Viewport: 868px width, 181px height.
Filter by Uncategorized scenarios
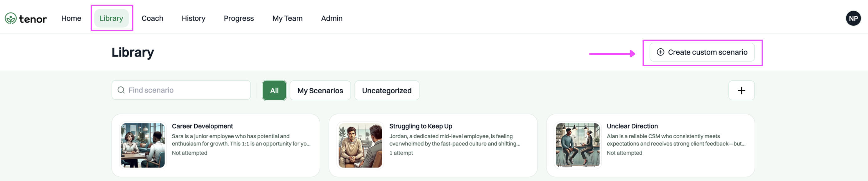click(387, 90)
